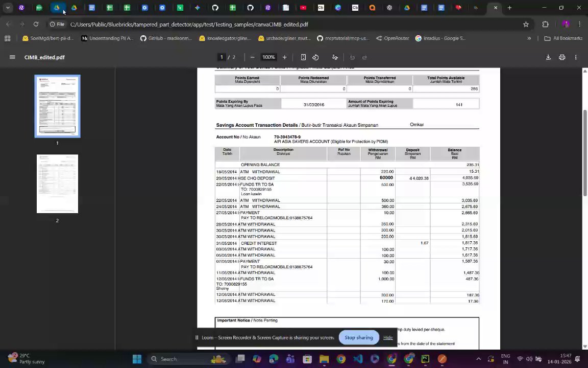The width and height of the screenshot is (588, 368).
Task: Open the All Bookmarks folder
Action: click(563, 38)
